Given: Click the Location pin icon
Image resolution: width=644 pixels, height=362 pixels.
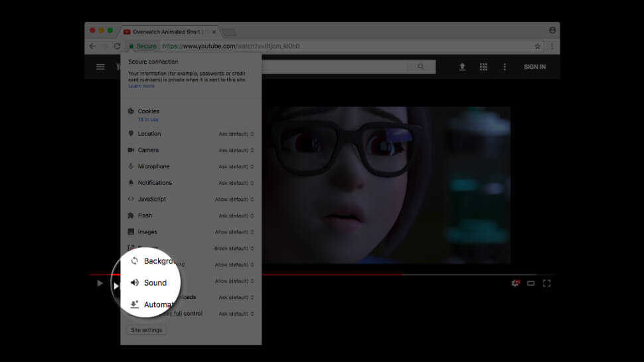Looking at the screenshot, I should coord(131,134).
